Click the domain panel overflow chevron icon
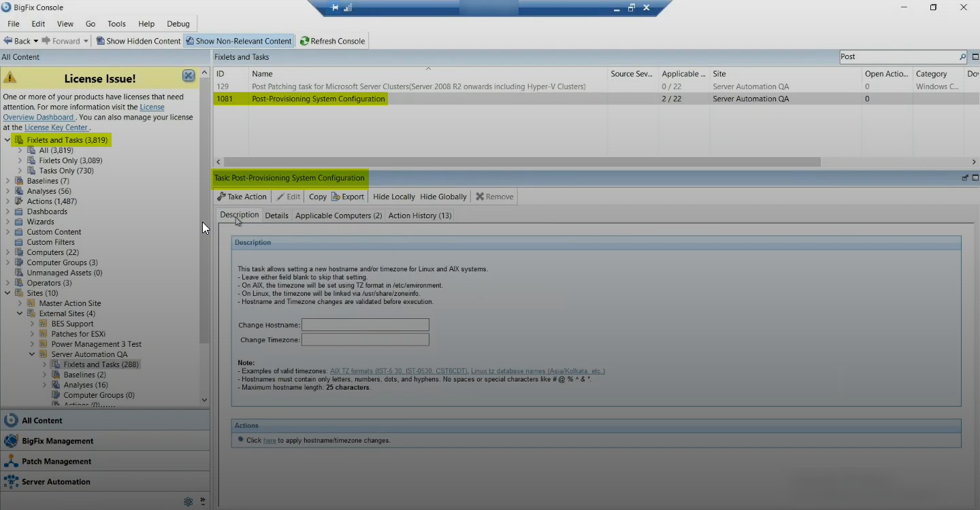 click(x=202, y=502)
